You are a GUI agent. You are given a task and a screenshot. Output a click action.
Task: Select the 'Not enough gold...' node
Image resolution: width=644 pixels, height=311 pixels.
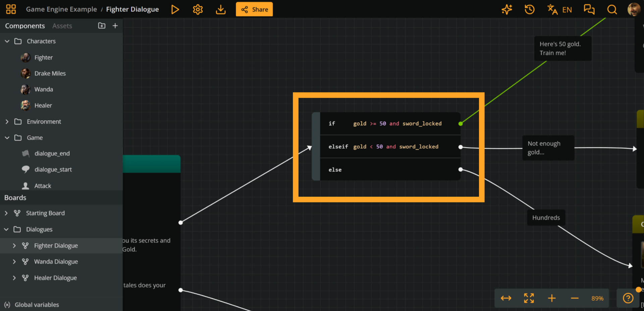pyautogui.click(x=548, y=148)
